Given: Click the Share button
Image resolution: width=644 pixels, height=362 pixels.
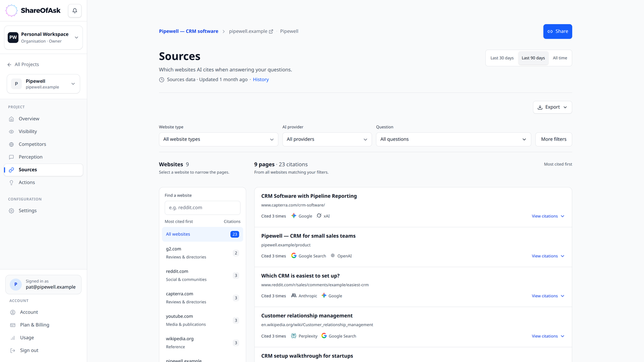Looking at the screenshot, I should tap(557, 31).
